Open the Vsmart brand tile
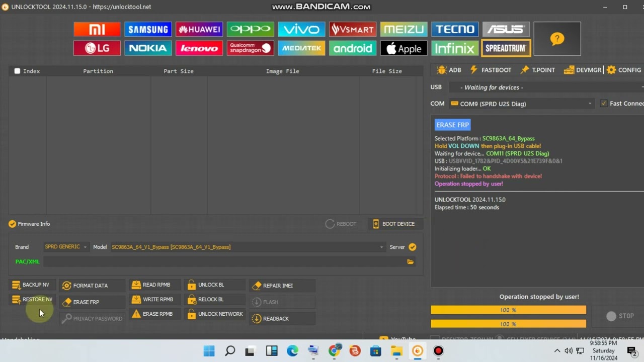644x362 pixels. click(x=353, y=29)
